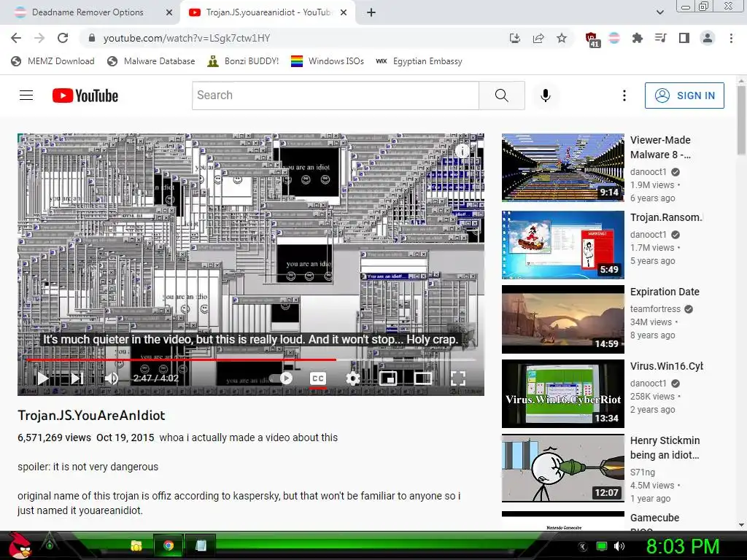Image resolution: width=747 pixels, height=560 pixels.
Task: Open the Egyptian Embassy bookmark
Action: [x=419, y=61]
